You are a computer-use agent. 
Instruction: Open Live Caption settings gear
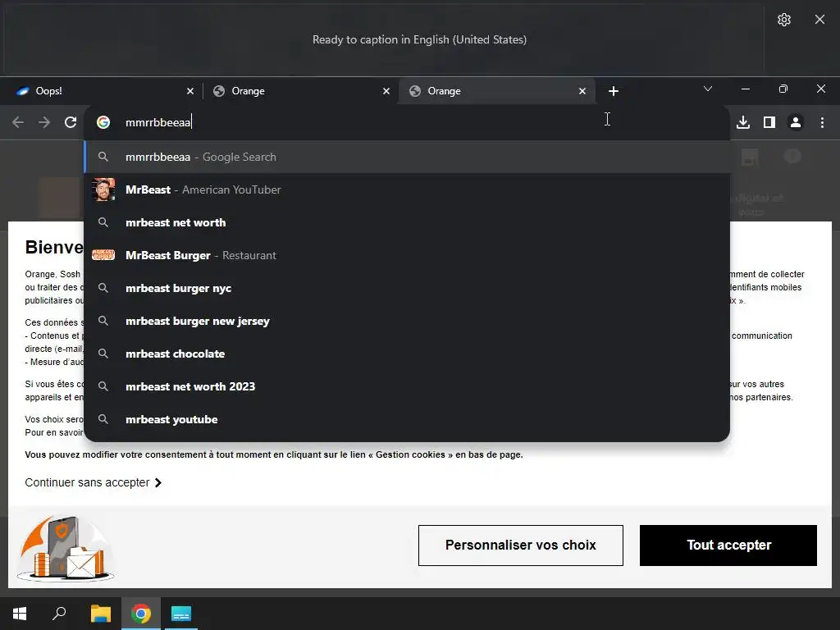tap(783, 20)
